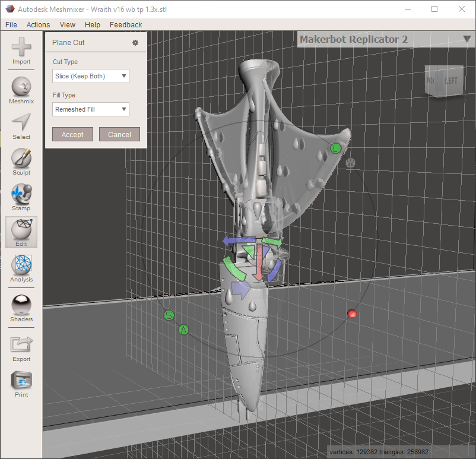Open the Cut Type dropdown
Image resolution: width=476 pixels, height=459 pixels.
pyautogui.click(x=90, y=76)
